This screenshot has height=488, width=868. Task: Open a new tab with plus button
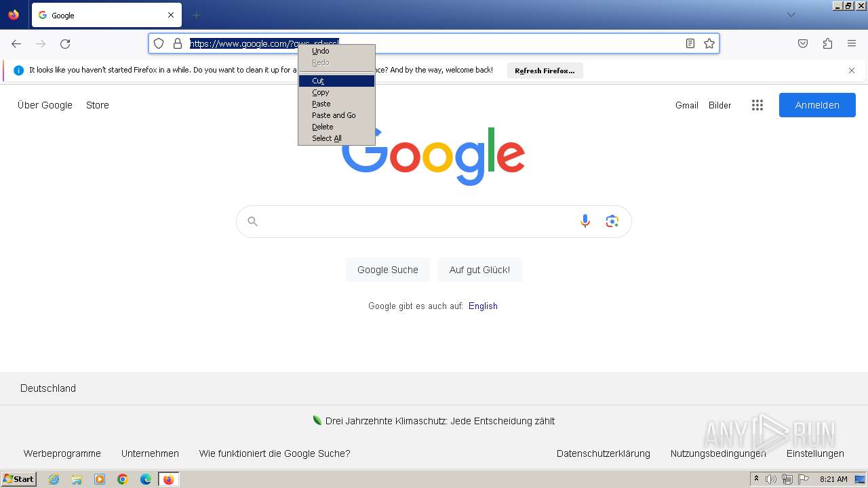(x=196, y=15)
